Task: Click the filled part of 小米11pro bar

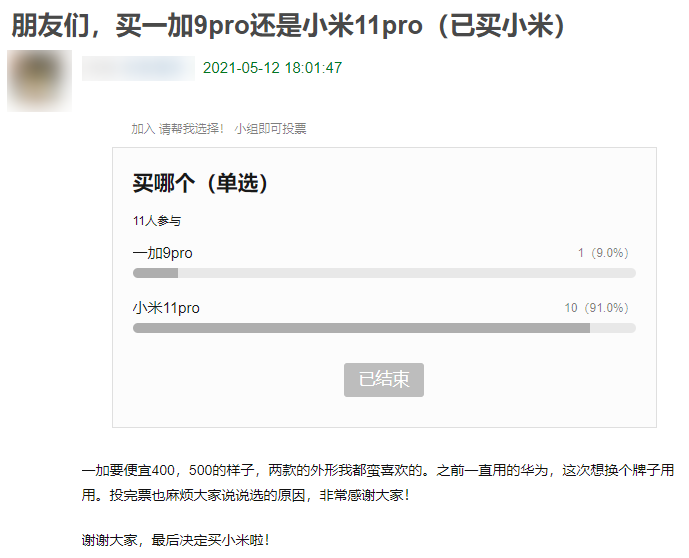Action: click(x=360, y=328)
